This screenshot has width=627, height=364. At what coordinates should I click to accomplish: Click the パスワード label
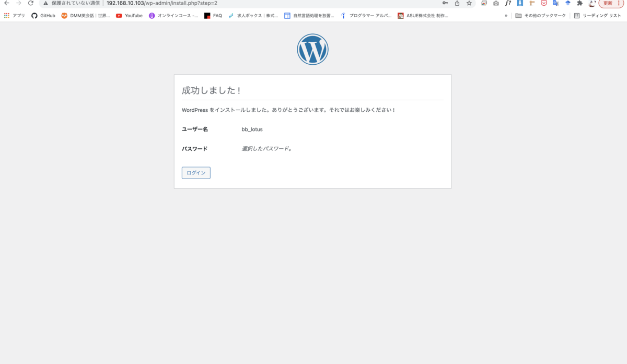194,149
